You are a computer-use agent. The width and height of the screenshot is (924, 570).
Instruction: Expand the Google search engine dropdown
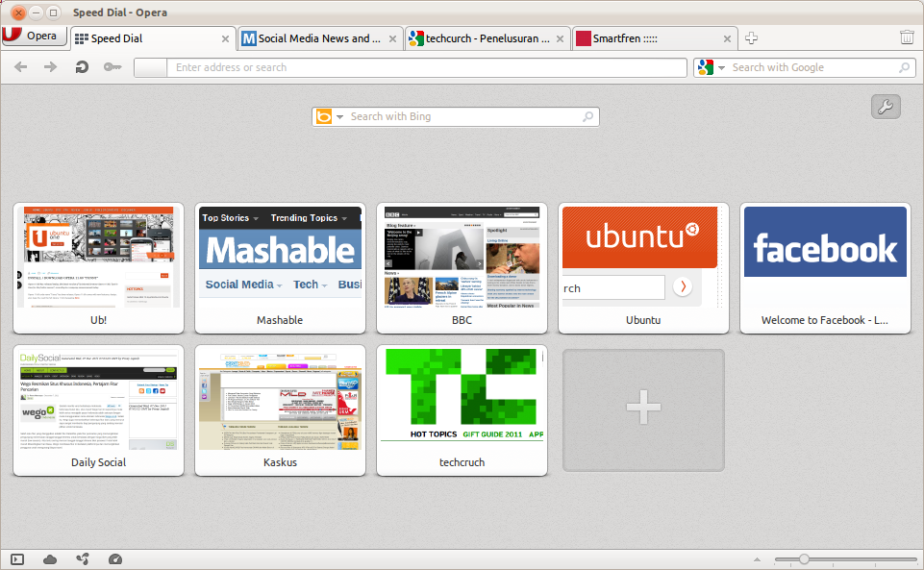[x=721, y=67]
